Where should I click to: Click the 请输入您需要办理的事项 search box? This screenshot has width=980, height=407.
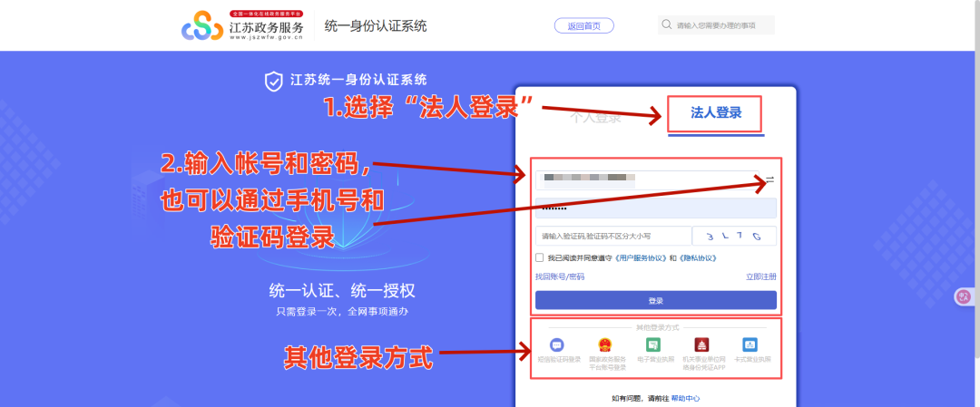click(716, 25)
